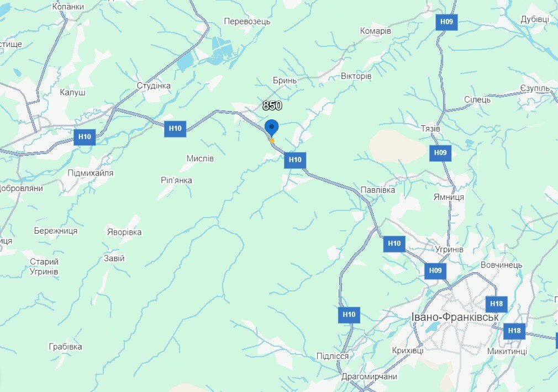Select the Калуш town label
Image resolution: width=558 pixels, height=392 pixels.
72,93
